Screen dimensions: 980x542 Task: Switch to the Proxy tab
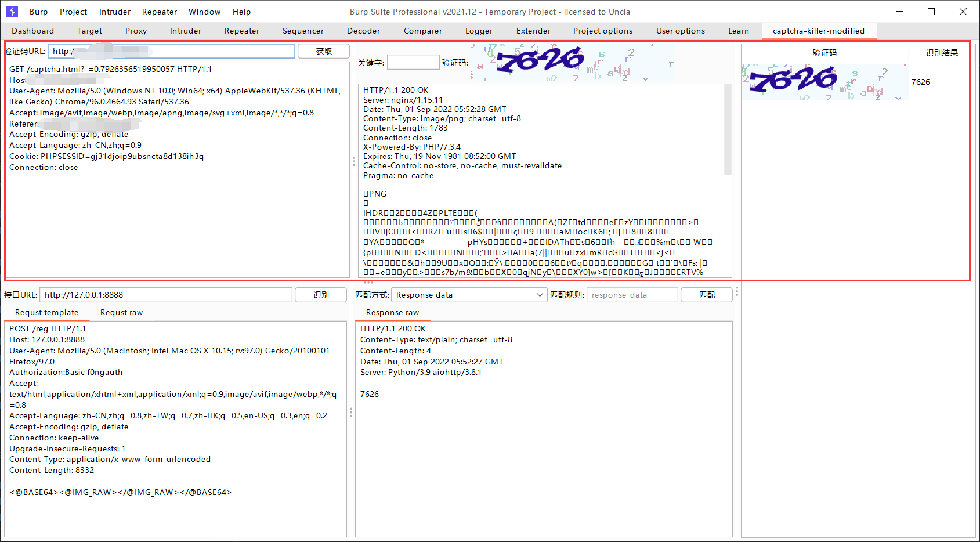136,31
